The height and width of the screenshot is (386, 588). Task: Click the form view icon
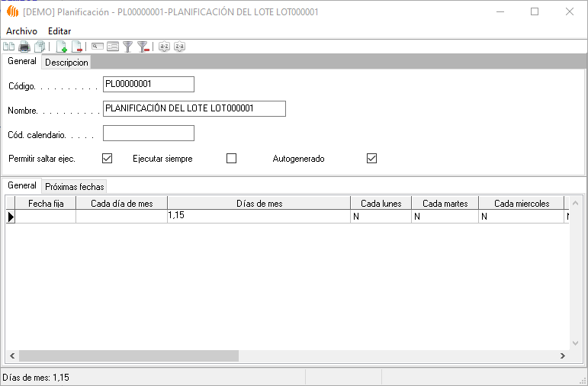coord(113,47)
